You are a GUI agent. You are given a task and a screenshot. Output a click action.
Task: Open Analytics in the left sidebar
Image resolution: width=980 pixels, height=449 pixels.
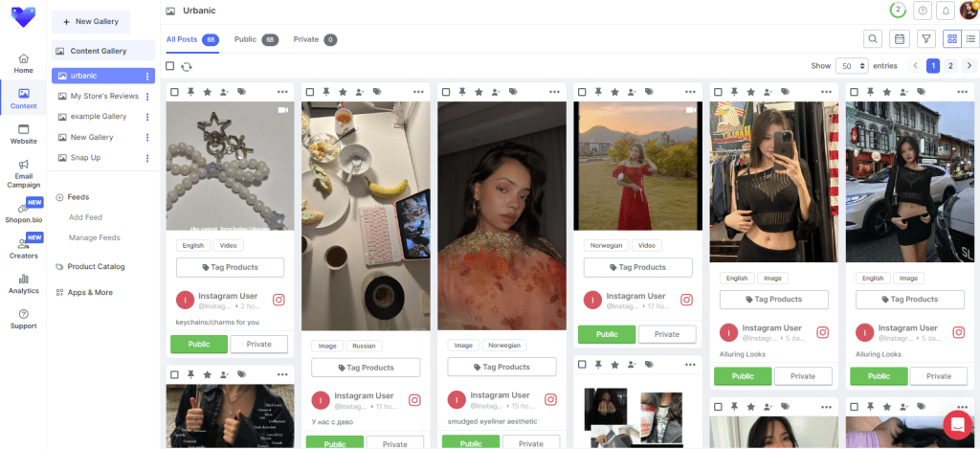click(x=24, y=283)
